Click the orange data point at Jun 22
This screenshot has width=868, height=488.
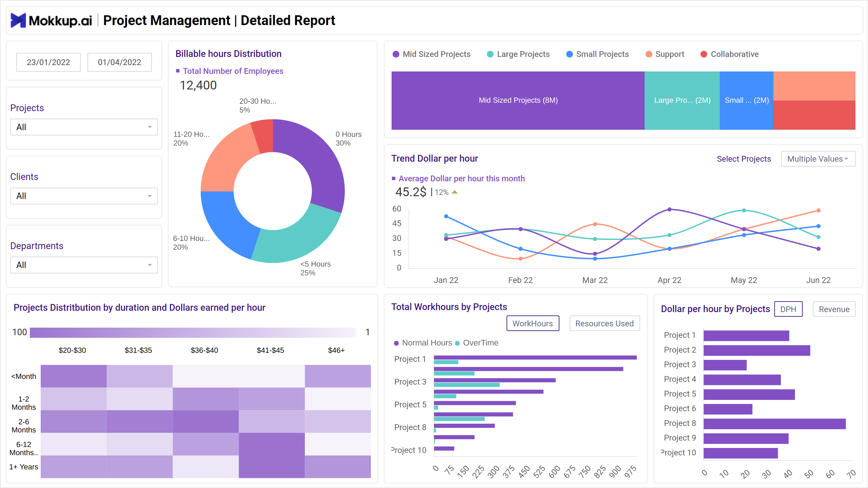[x=818, y=210]
